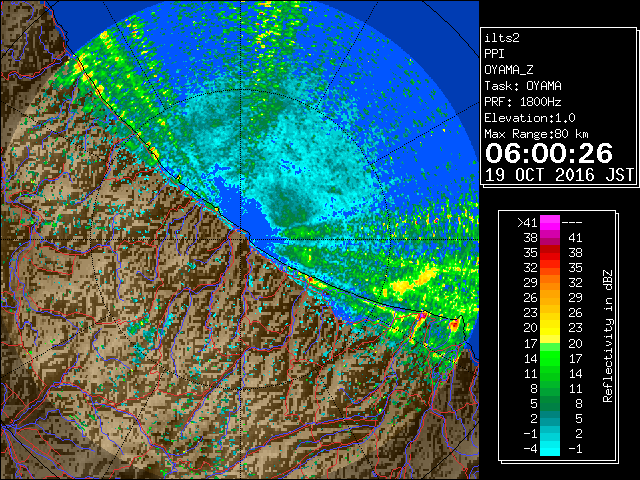
Task: Click the orange swatch beside 29
Action: tap(550, 282)
